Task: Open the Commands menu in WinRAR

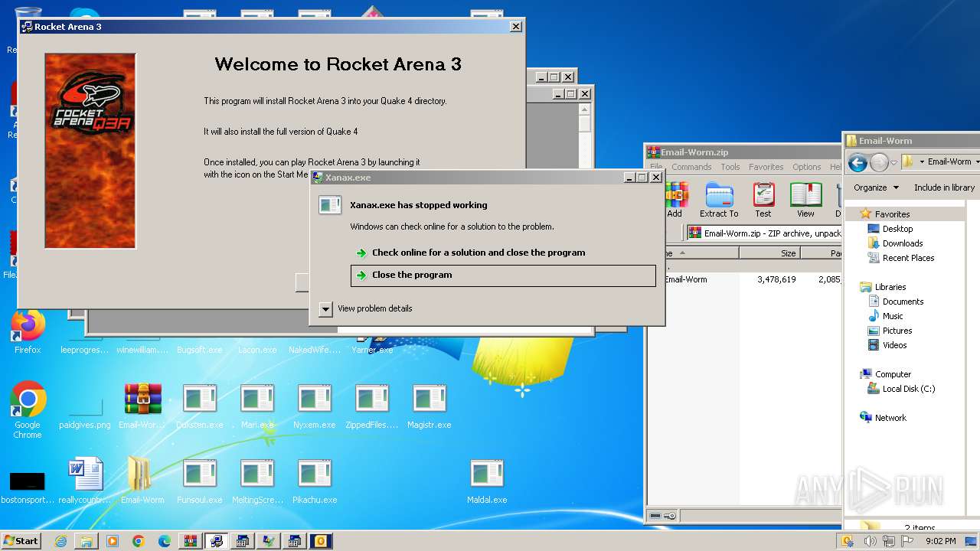Action: pyautogui.click(x=691, y=167)
